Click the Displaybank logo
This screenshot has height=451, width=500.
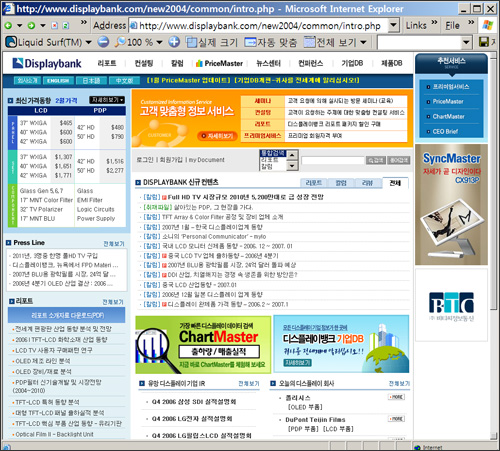pyautogui.click(x=47, y=63)
